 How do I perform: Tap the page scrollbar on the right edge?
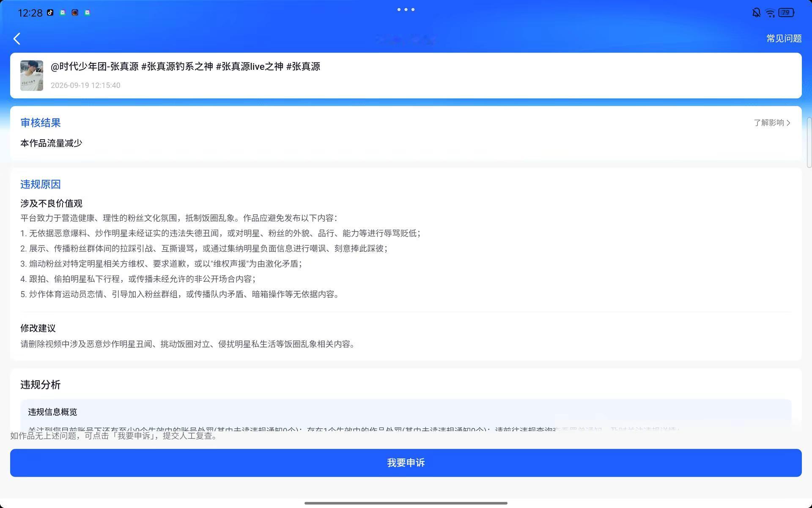tap(809, 143)
